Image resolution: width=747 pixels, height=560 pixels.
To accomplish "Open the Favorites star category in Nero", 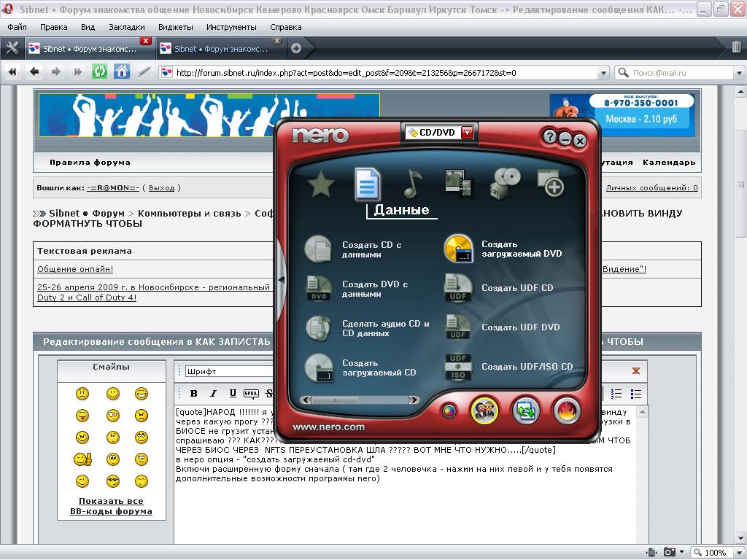I will [x=321, y=184].
